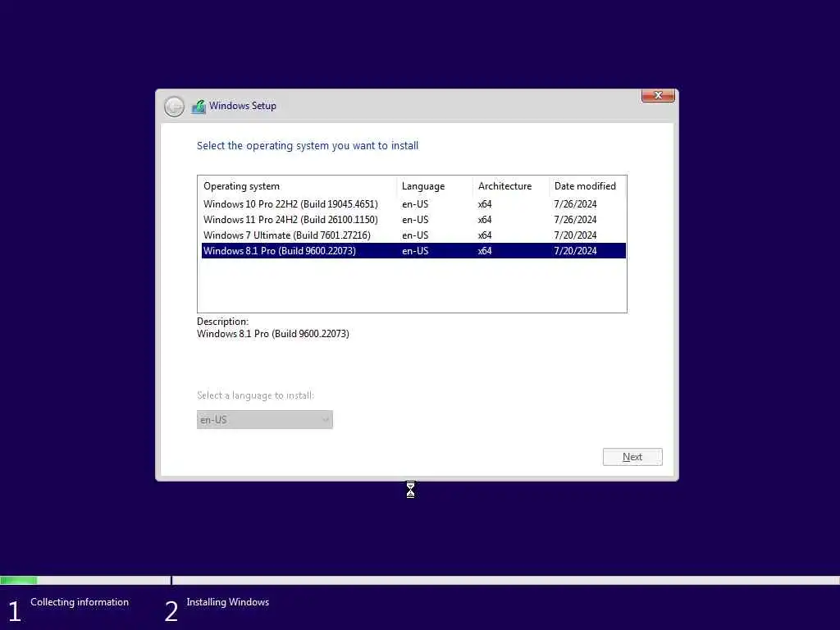Click the Collecting information step label
Viewport: 840px width, 630px height.
(x=80, y=602)
